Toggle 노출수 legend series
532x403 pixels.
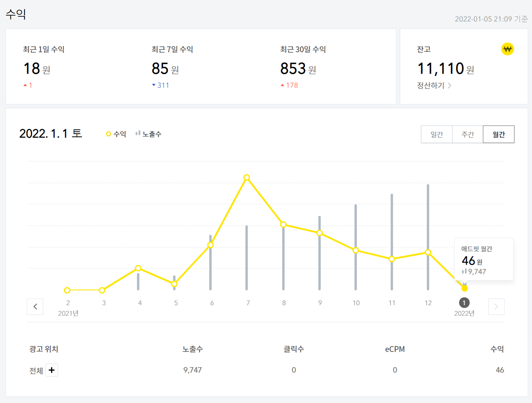pos(148,134)
